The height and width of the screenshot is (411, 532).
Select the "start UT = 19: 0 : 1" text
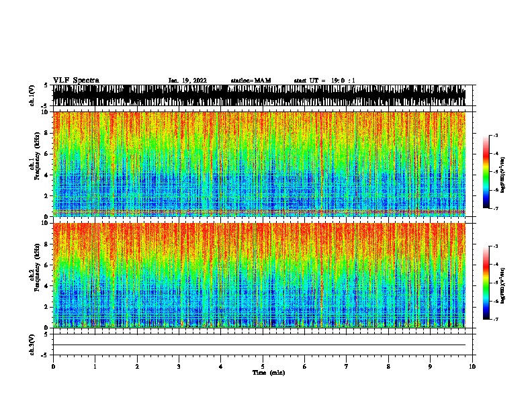click(x=324, y=81)
